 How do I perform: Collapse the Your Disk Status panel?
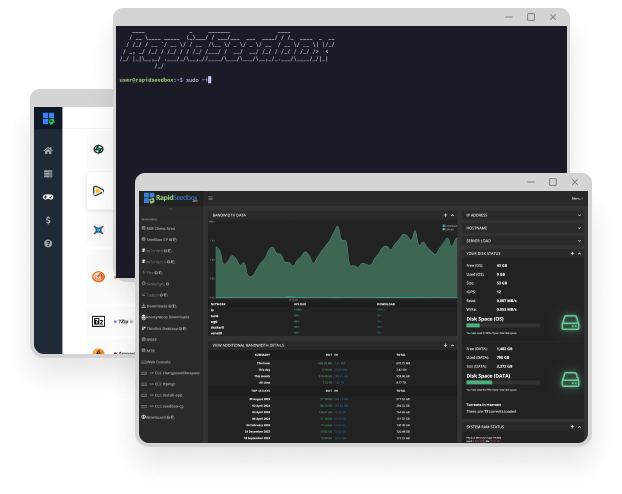coord(579,253)
